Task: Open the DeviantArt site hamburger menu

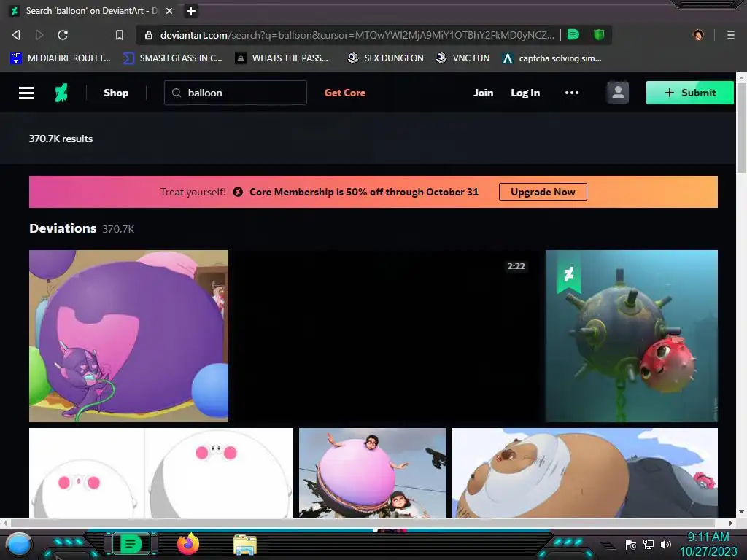Action: [x=26, y=93]
